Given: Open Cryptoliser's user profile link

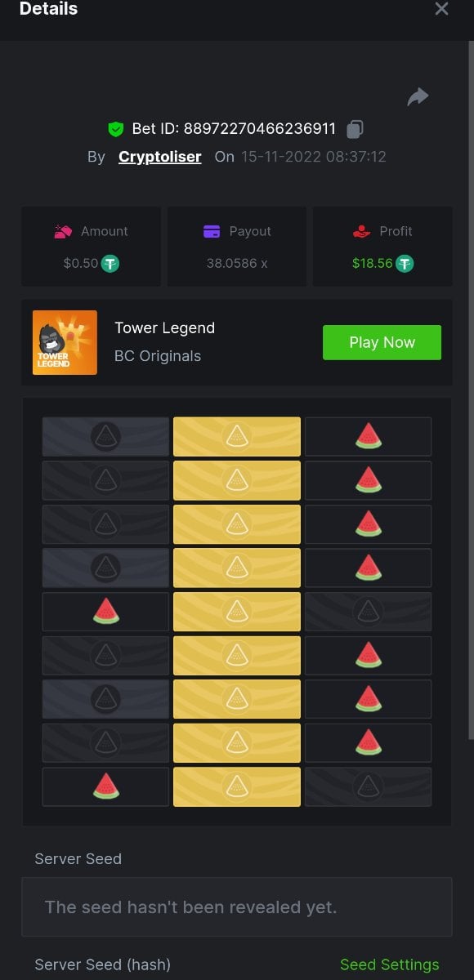Looking at the screenshot, I should coord(160,157).
